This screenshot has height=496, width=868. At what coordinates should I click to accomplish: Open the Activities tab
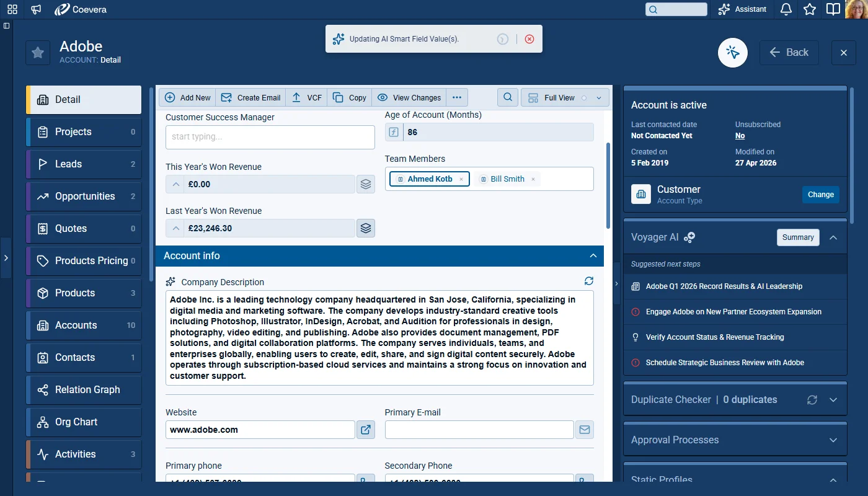84,454
